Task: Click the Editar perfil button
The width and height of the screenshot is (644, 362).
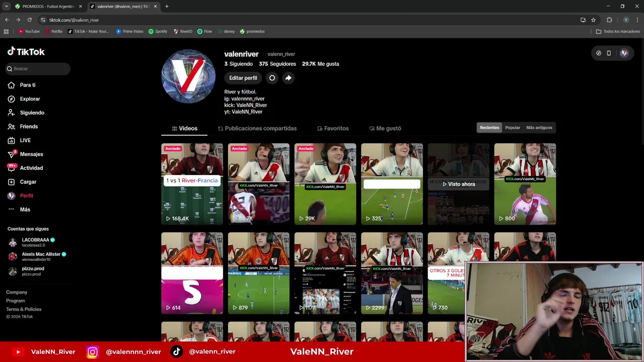Action: [x=243, y=78]
